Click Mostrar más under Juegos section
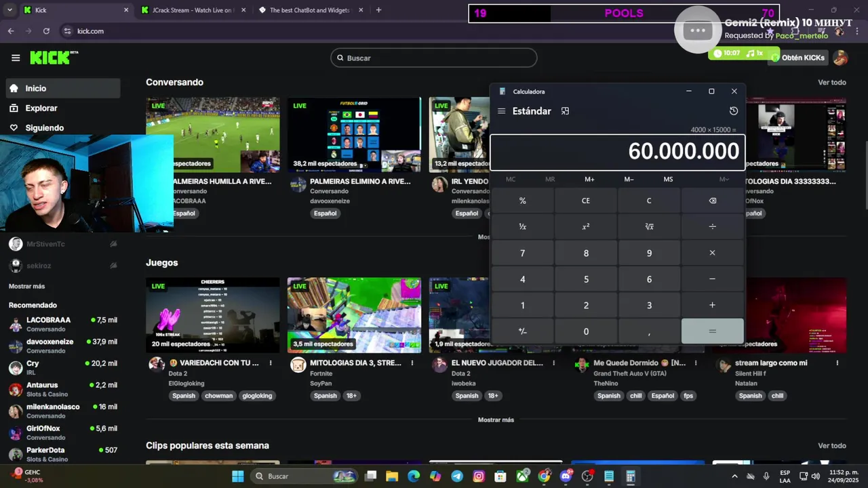 click(496, 420)
